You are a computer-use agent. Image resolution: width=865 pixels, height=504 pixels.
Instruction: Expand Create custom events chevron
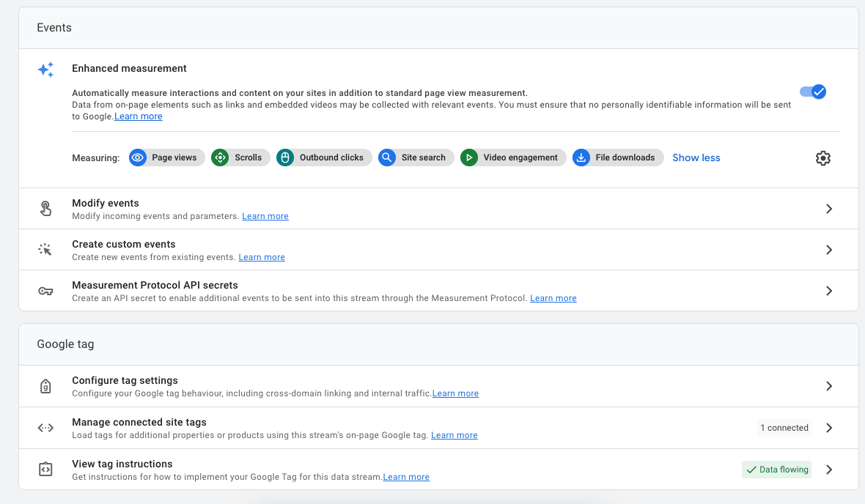(829, 250)
